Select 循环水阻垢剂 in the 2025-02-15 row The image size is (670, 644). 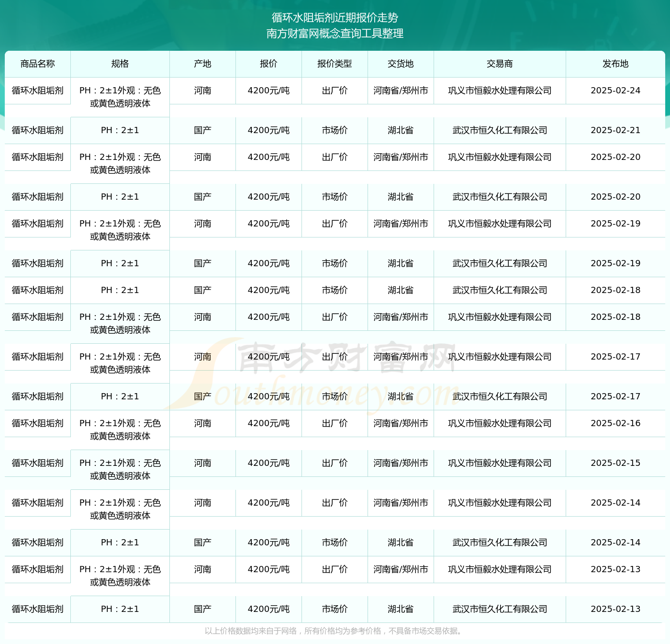[x=38, y=463]
